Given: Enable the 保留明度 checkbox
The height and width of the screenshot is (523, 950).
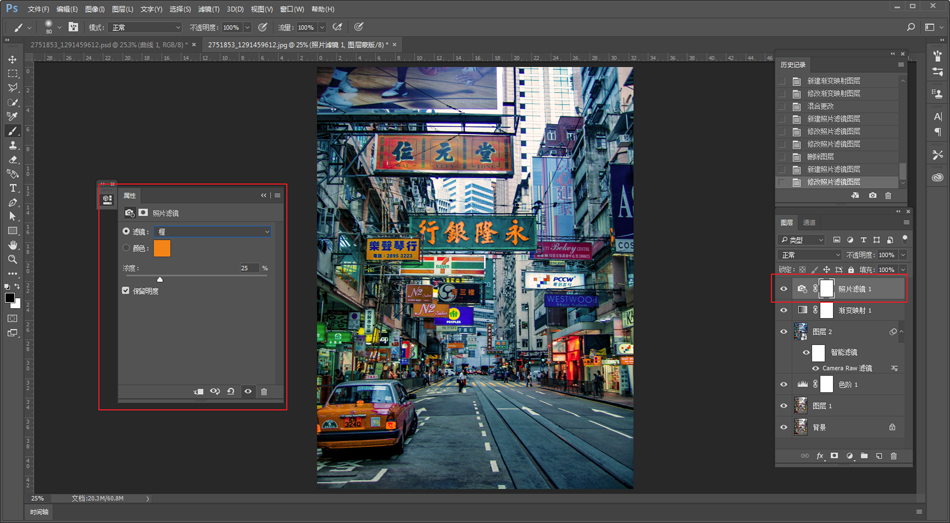Looking at the screenshot, I should click(126, 291).
